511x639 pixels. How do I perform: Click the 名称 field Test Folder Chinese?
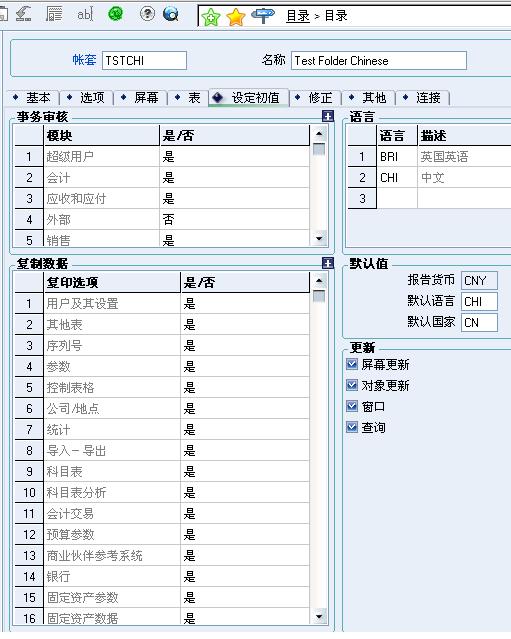coord(379,60)
